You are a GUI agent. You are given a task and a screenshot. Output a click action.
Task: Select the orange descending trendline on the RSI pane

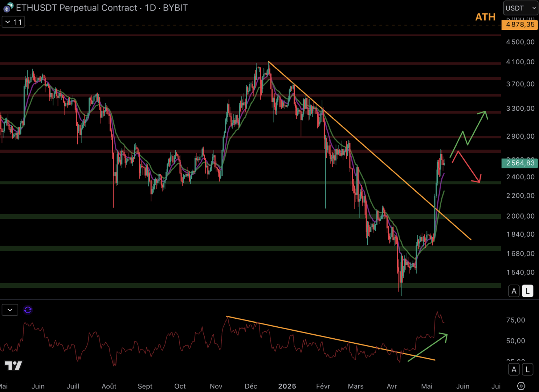[331, 338]
